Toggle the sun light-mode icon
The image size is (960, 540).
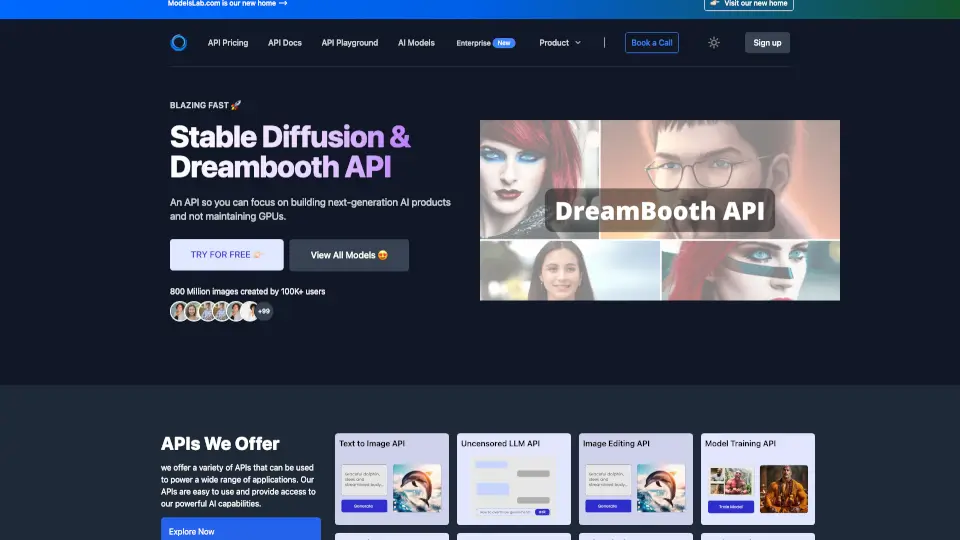tap(713, 43)
